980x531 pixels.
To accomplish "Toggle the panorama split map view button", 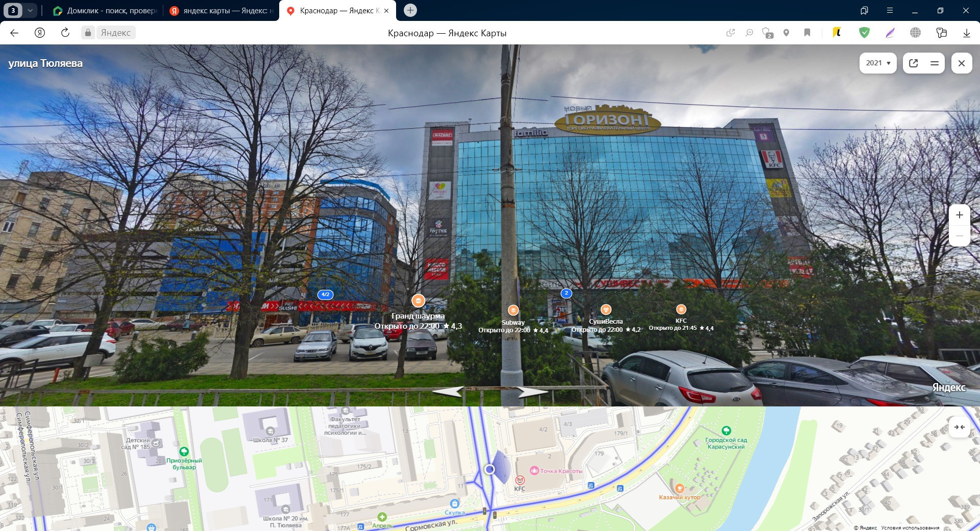I will coord(935,63).
